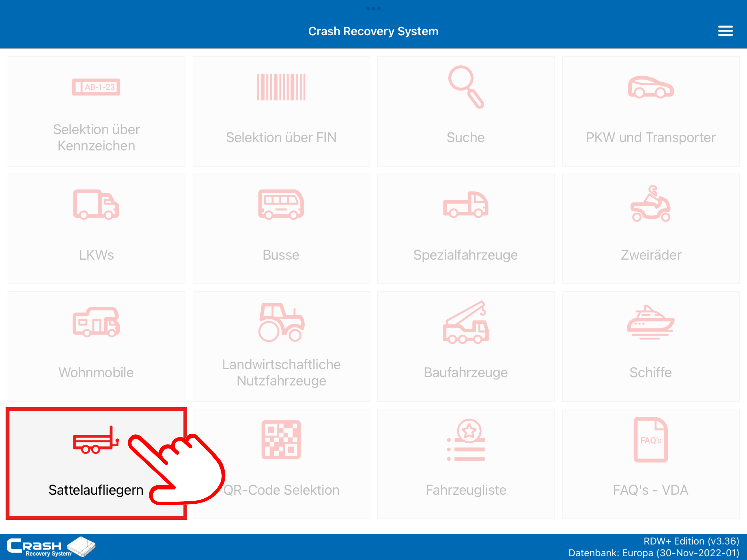Select 'Landwirtschaftliche Nutzfahrzeuge' label
Viewport: 747px width, 560px height.
tap(281, 373)
